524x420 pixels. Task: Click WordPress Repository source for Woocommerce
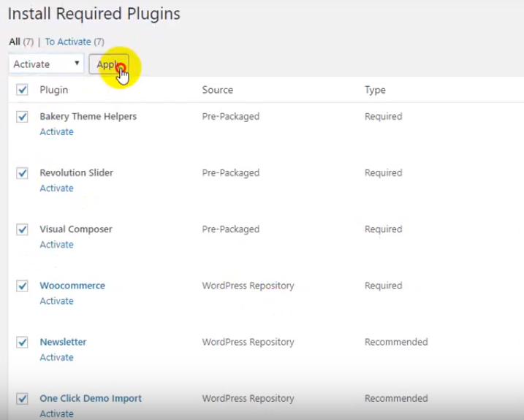click(248, 286)
